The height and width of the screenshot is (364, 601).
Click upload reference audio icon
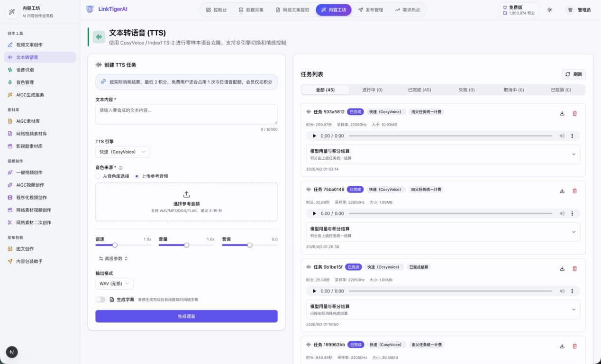click(x=186, y=194)
